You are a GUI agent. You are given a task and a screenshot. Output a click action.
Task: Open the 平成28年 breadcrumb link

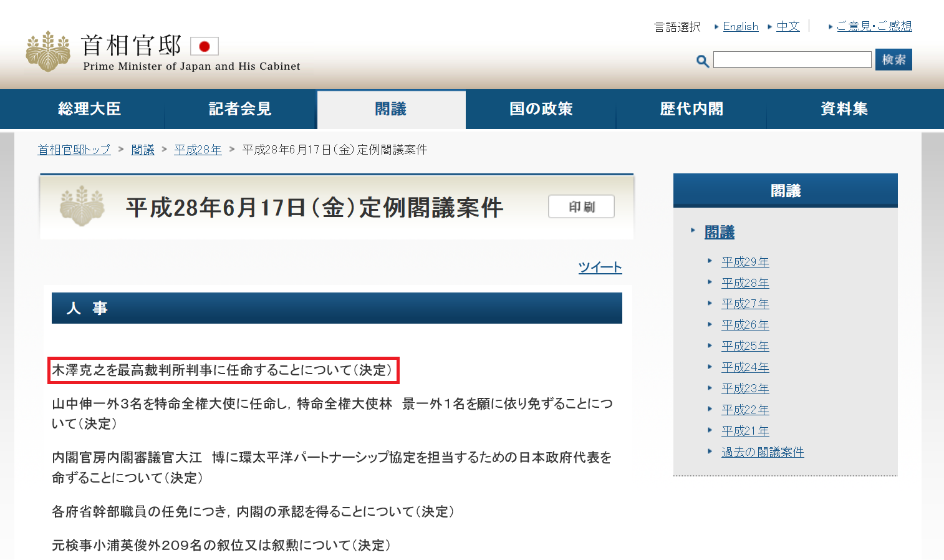(x=198, y=150)
